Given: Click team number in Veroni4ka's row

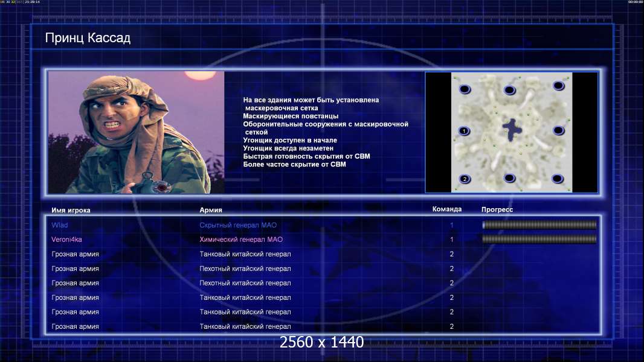Looking at the screenshot, I should (451, 240).
